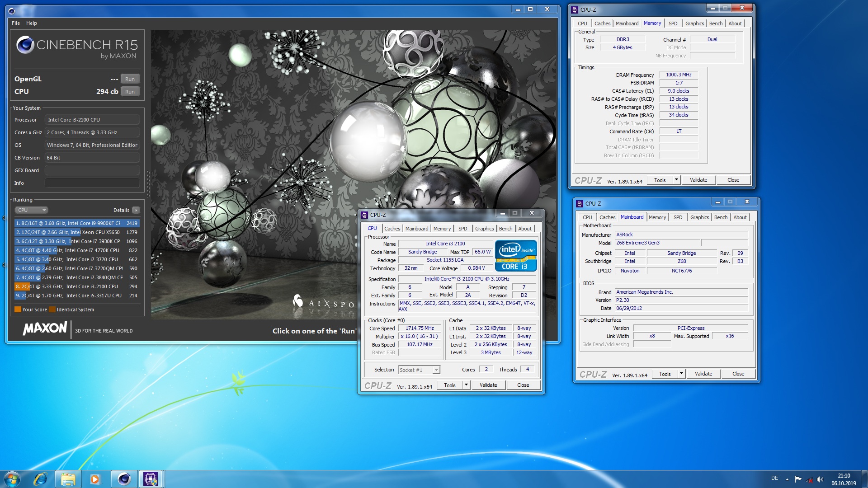Launch Windows Media Player from taskbar
Viewport: 868px width, 488px height.
point(95,479)
